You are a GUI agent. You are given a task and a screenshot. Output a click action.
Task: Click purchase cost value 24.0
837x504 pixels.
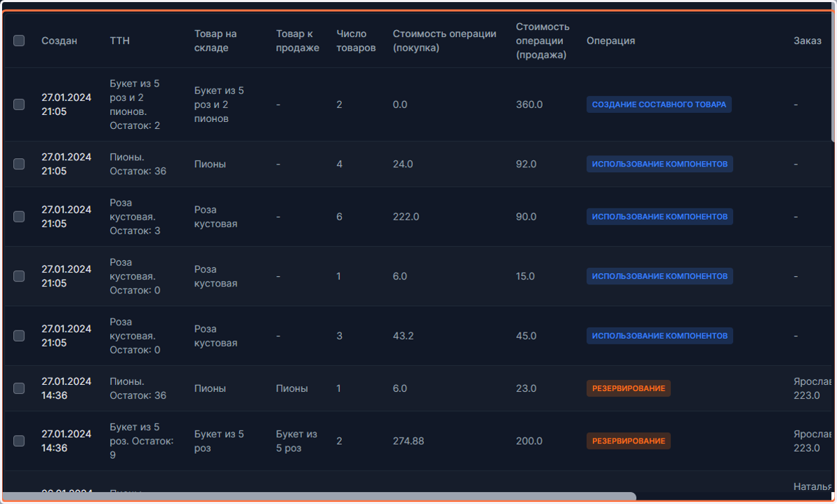pyautogui.click(x=402, y=165)
